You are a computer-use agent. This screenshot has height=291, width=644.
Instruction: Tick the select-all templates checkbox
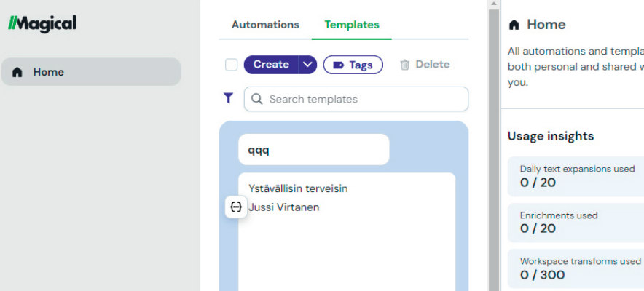[x=232, y=65]
